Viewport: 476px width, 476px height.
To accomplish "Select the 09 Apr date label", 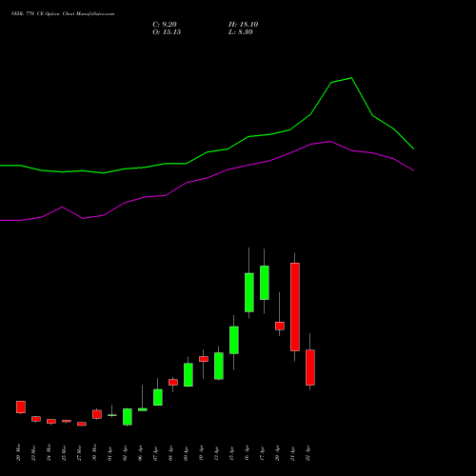I will pyautogui.click(x=186, y=452).
